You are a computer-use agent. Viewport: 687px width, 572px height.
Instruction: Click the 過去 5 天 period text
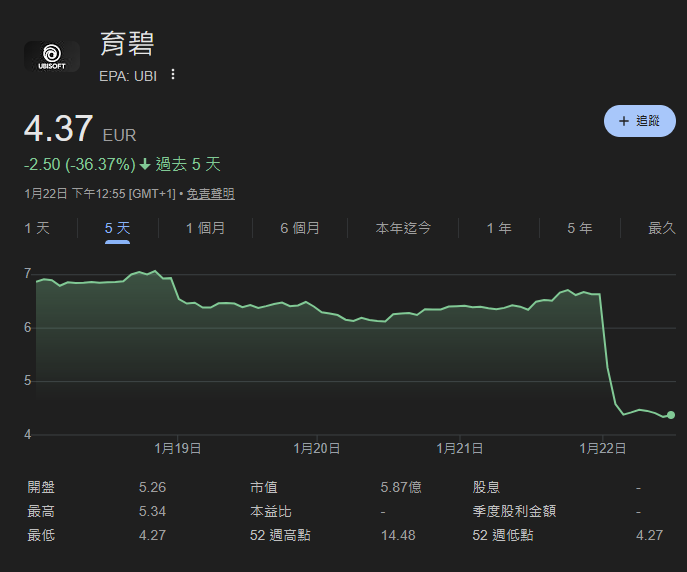188,165
